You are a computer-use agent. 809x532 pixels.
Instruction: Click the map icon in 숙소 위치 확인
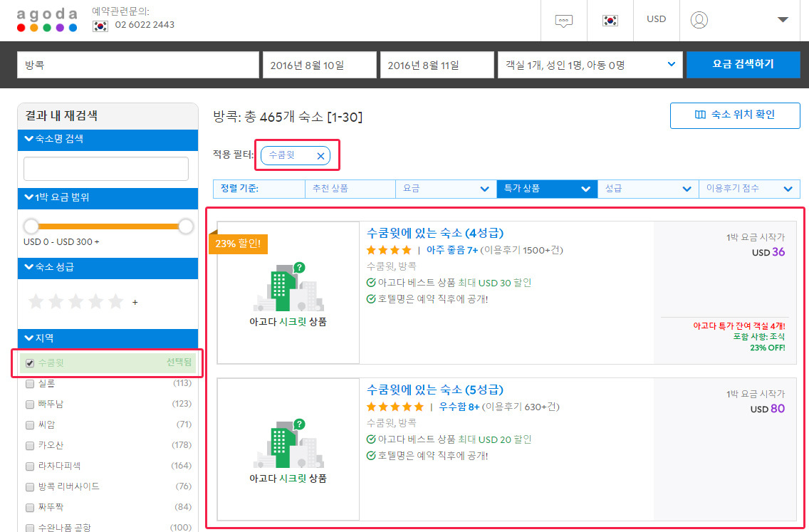pos(700,115)
